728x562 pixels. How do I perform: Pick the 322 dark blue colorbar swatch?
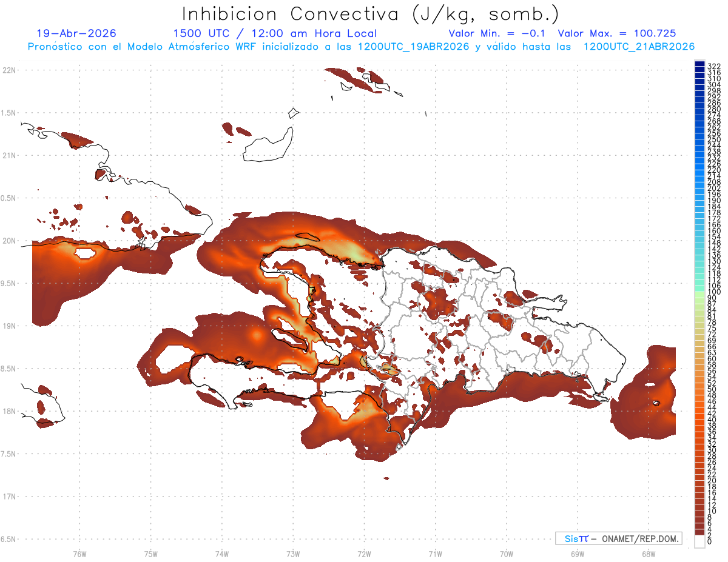coord(699,64)
